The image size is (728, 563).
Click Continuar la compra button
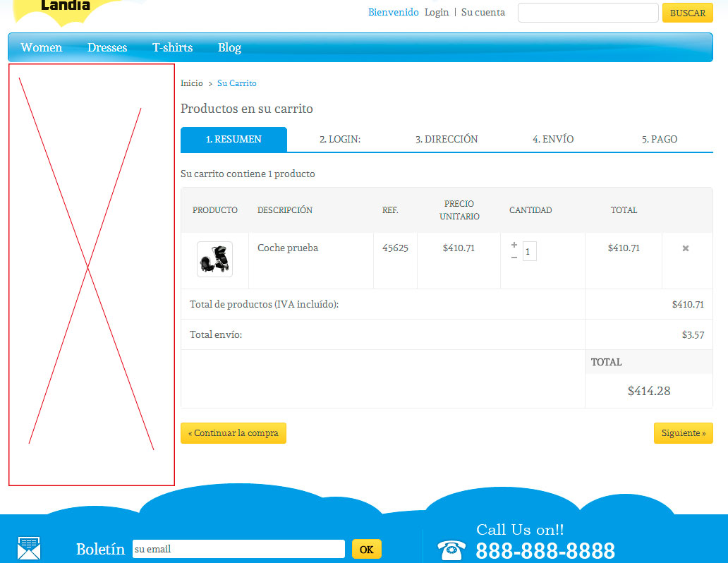233,433
